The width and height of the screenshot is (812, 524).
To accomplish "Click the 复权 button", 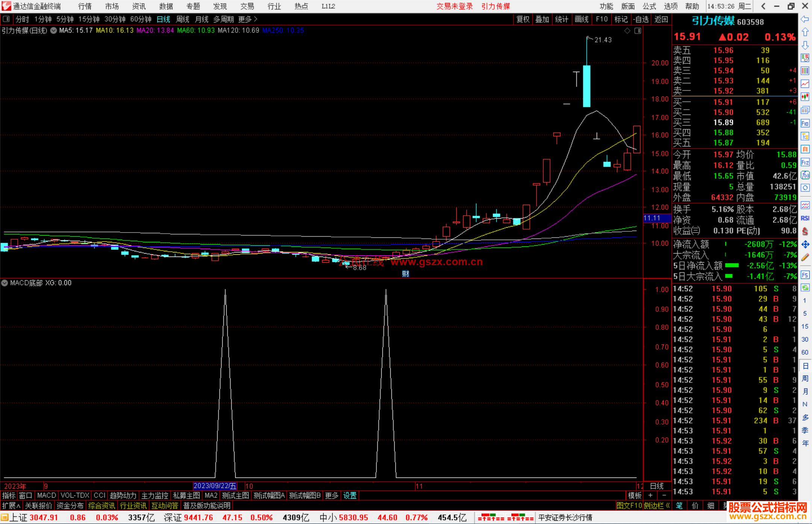I will tap(523, 19).
